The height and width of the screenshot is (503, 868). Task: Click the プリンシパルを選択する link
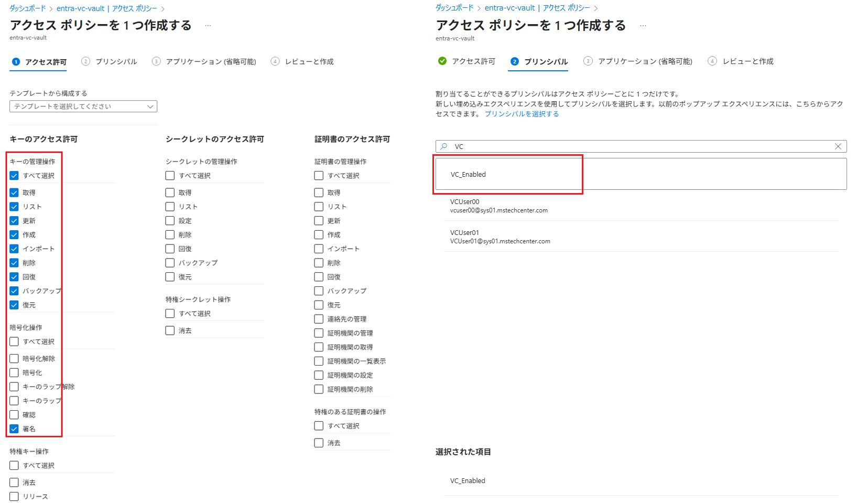coord(522,114)
